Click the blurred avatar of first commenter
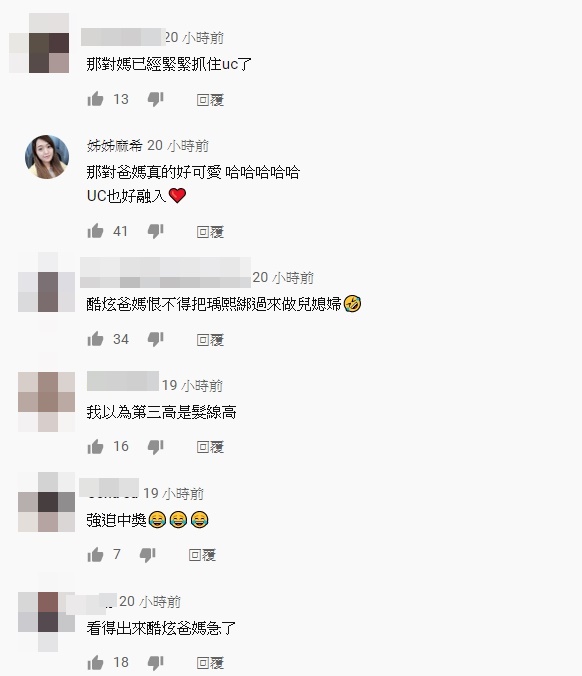This screenshot has width=582, height=676. coord(39,43)
